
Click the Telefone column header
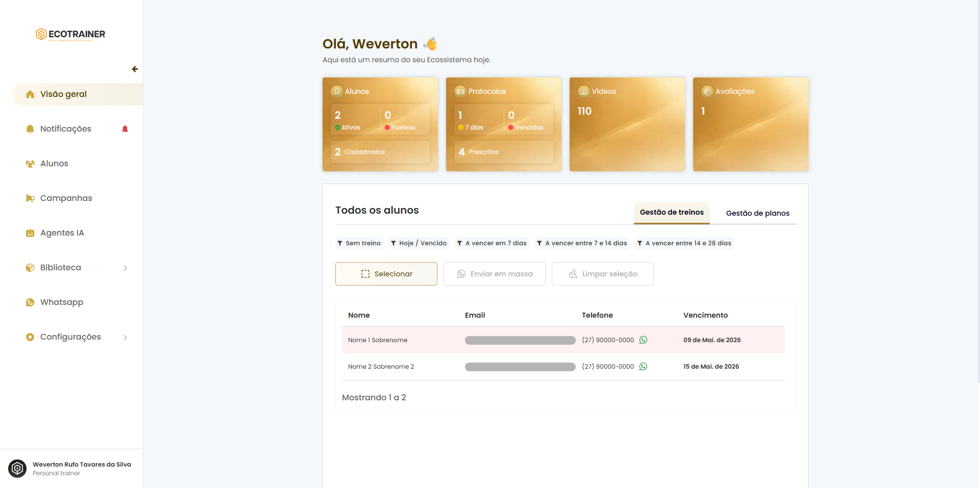(x=597, y=315)
